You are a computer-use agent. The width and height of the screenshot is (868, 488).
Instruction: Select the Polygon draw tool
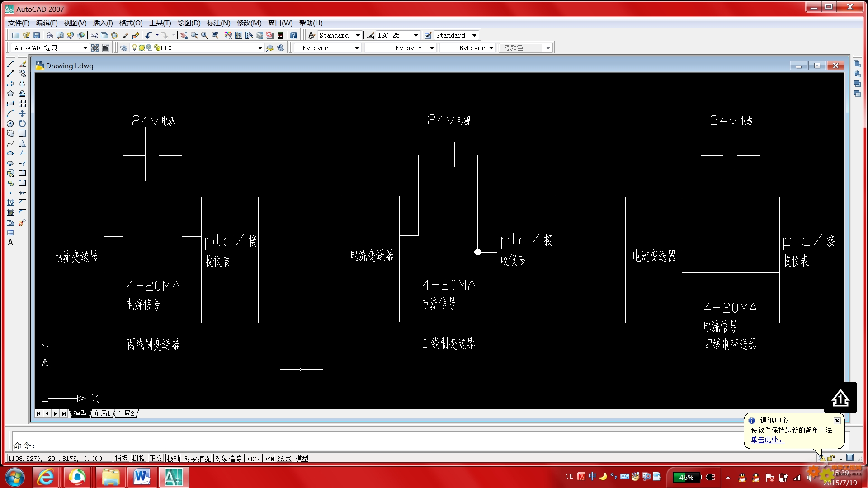10,94
